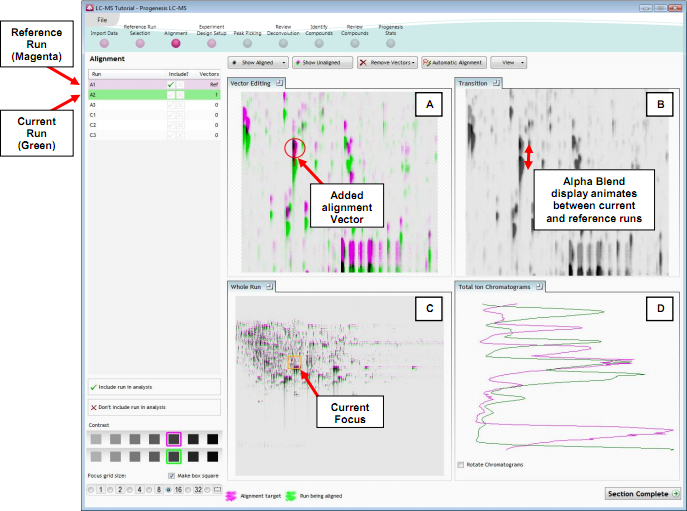Select focus grid size 1 radio button

[x=91, y=490]
